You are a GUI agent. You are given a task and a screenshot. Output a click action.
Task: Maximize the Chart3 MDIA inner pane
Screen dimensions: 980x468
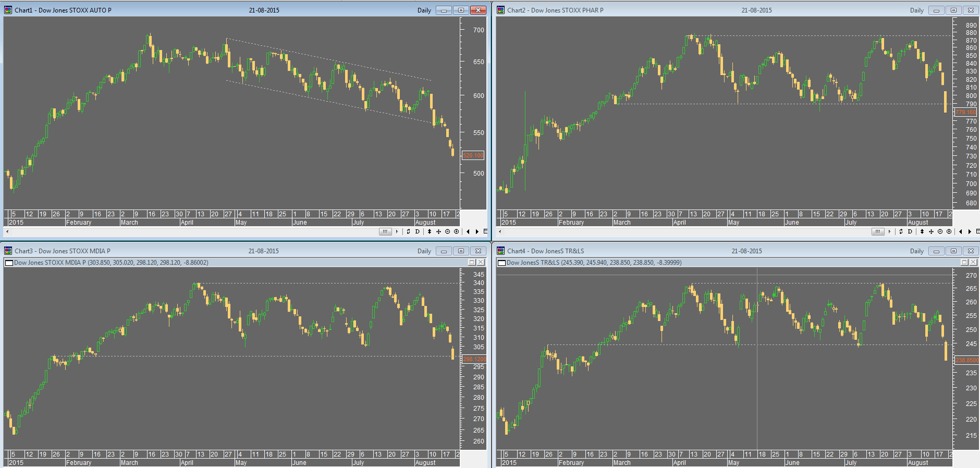(472, 263)
